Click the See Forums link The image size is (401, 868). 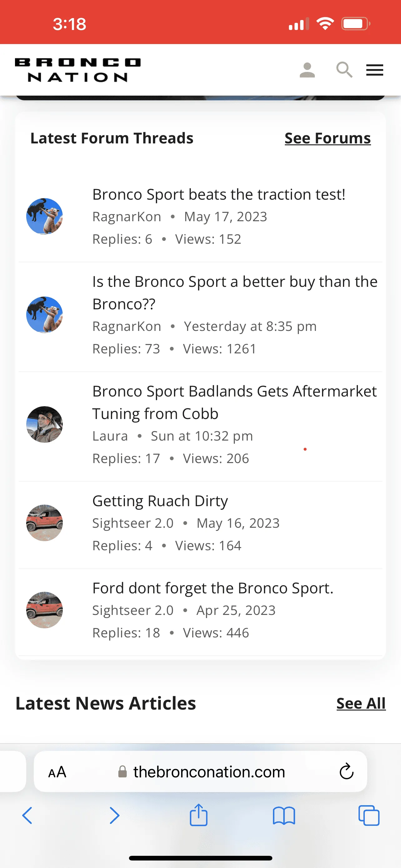click(327, 138)
